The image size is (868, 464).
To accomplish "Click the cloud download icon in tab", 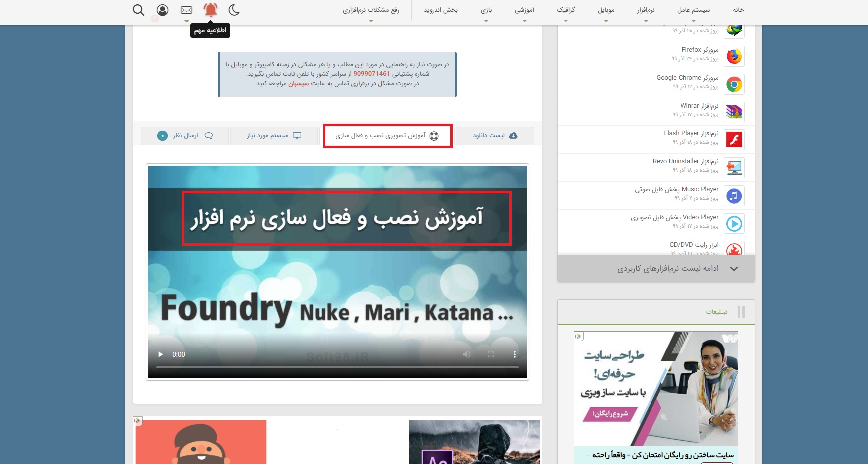I will click(x=513, y=135).
